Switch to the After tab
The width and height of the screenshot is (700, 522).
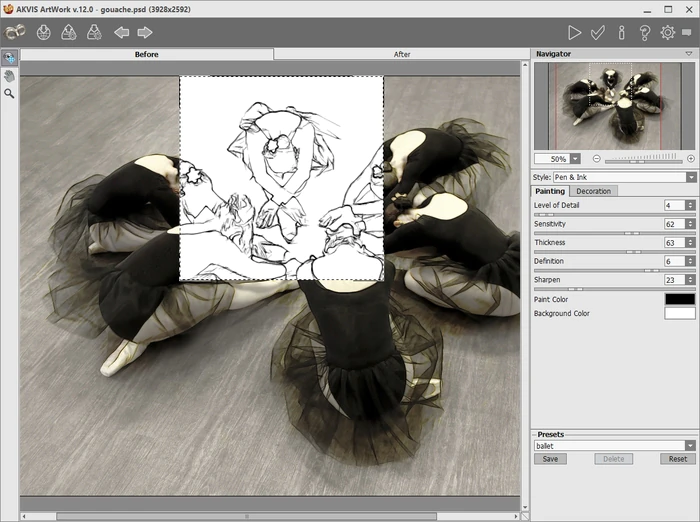[x=402, y=54]
